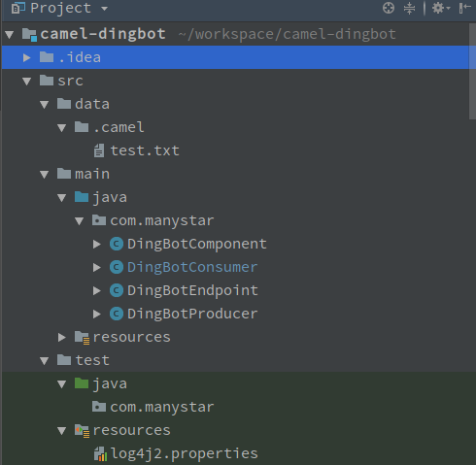This screenshot has height=465, width=476.
Task: Open the gear settings menu icon
Action: (441, 8)
